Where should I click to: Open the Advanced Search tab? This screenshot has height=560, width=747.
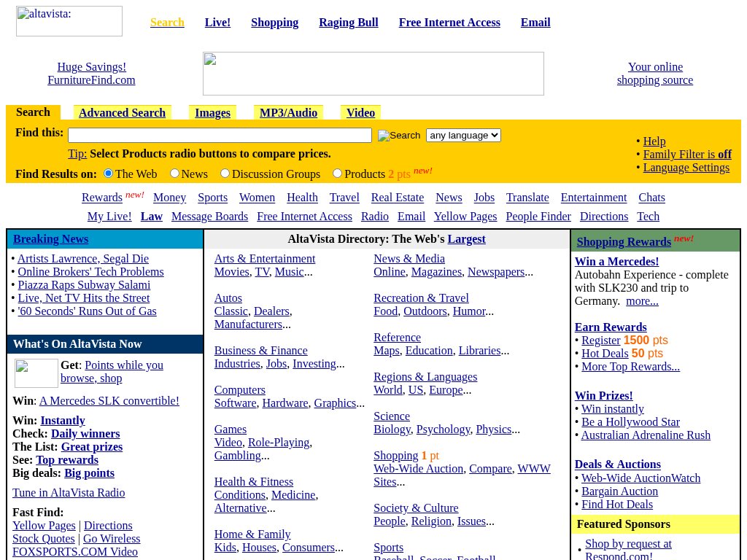122,113
